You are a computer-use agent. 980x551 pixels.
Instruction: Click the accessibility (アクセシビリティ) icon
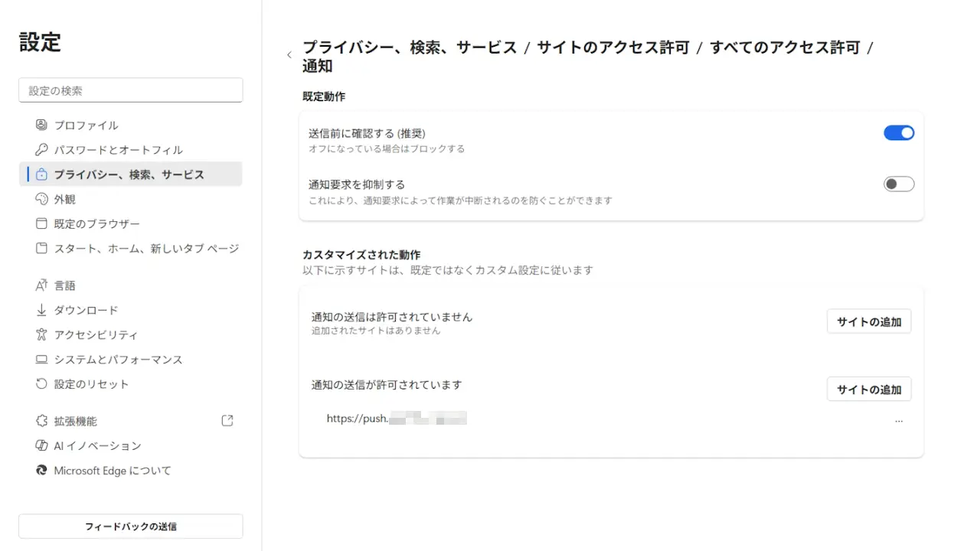coord(41,334)
